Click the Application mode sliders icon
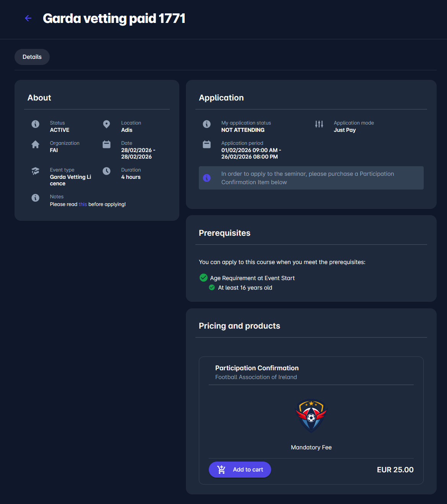 (319, 124)
